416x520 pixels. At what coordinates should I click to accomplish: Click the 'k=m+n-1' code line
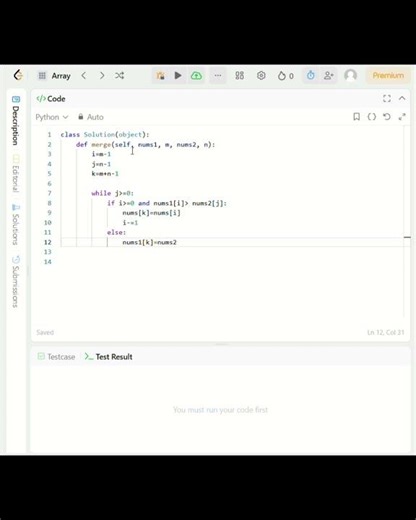point(105,174)
